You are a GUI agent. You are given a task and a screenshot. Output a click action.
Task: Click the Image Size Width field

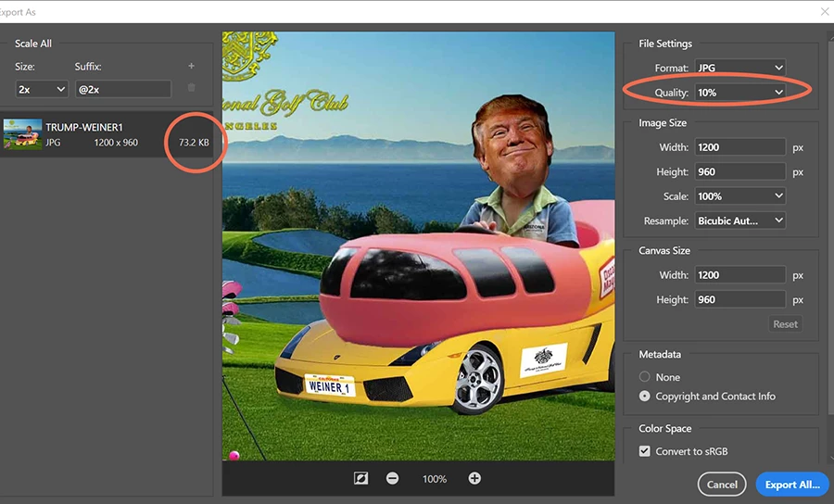739,147
